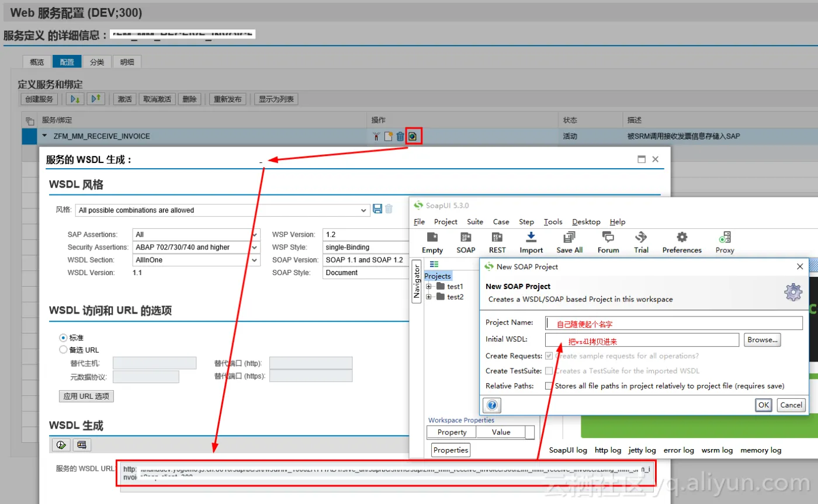
Task: Click Browse... next to Initial WSDL
Action: (762, 340)
